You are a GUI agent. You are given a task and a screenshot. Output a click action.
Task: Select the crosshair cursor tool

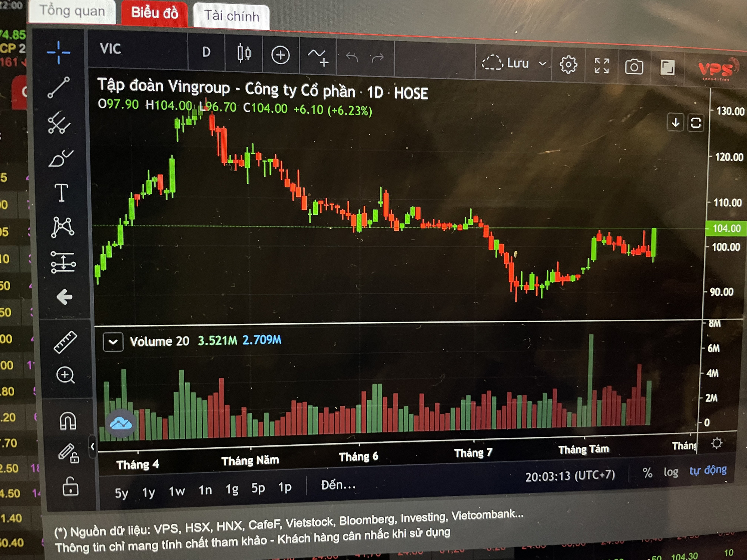pos(59,53)
